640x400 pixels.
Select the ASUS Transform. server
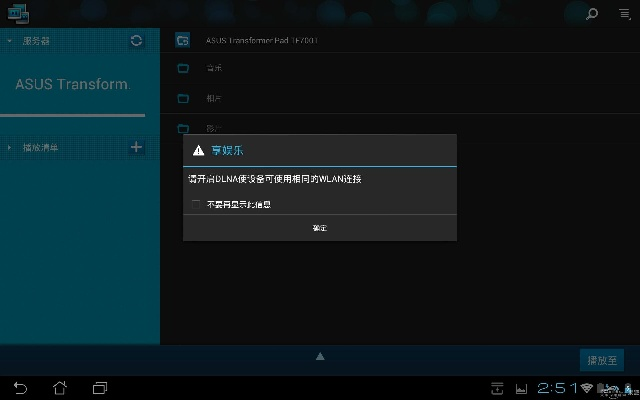[73, 85]
